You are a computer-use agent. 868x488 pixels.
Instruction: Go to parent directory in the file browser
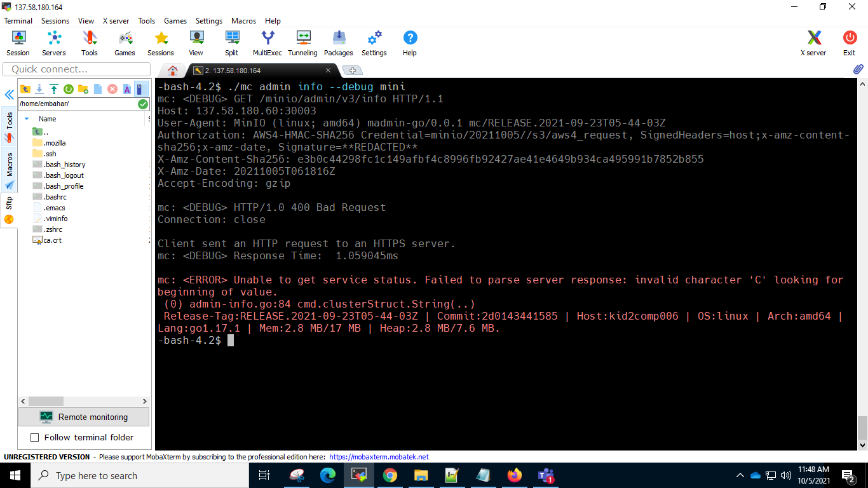pos(25,90)
